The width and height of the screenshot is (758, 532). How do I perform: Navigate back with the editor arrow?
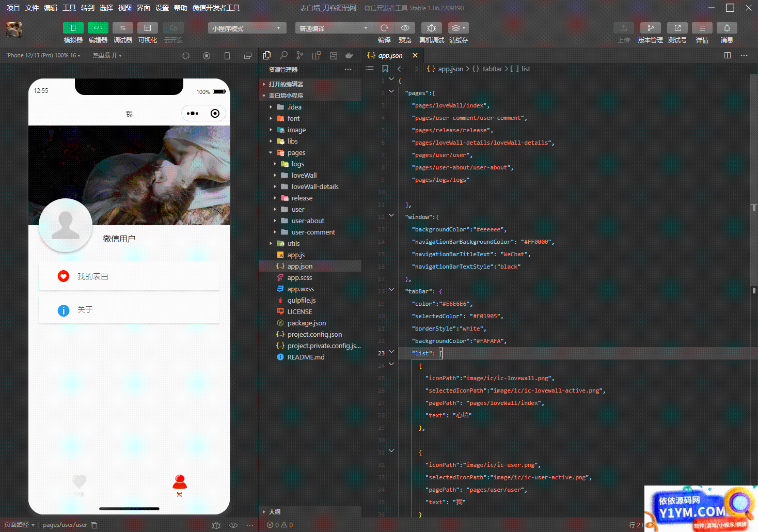[401, 69]
